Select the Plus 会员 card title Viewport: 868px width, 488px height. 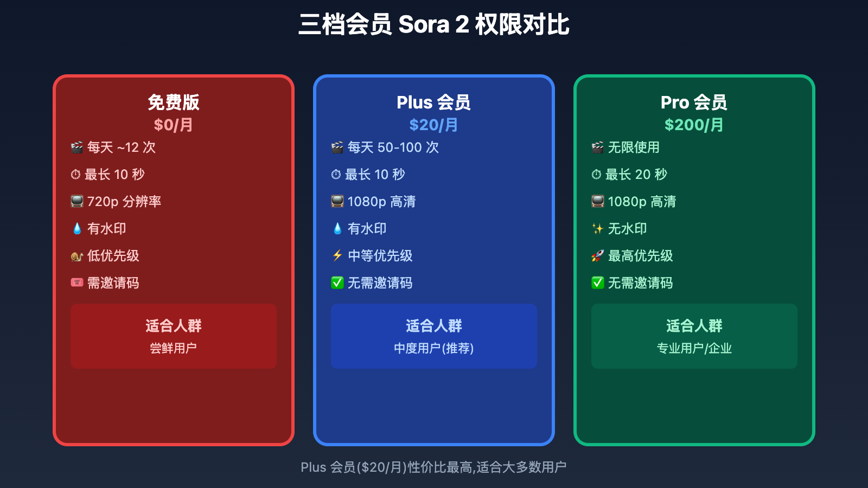[x=433, y=102]
